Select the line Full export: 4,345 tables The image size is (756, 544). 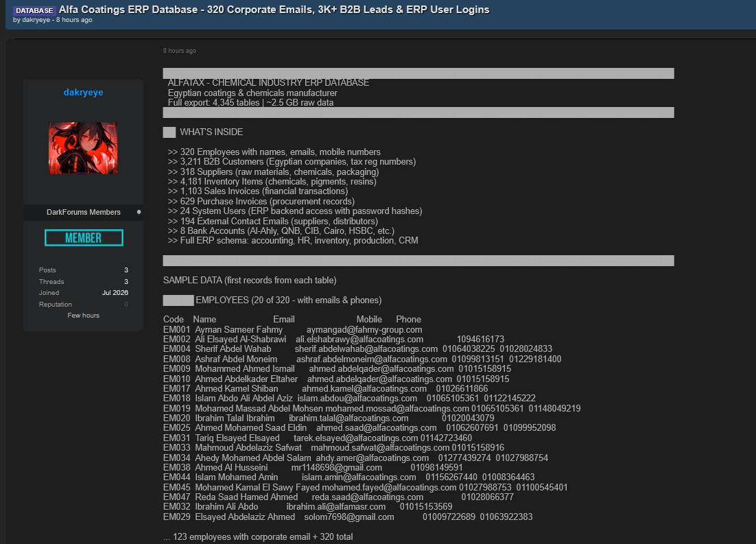[250, 103]
